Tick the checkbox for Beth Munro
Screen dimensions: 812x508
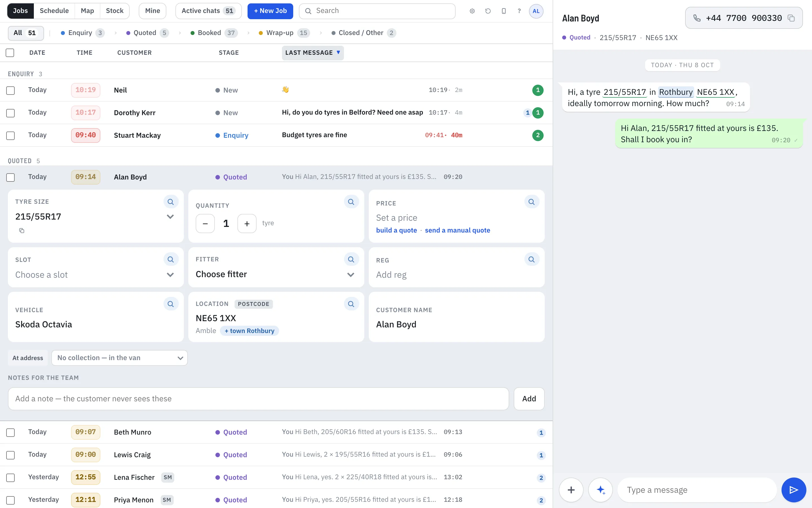pos(10,432)
